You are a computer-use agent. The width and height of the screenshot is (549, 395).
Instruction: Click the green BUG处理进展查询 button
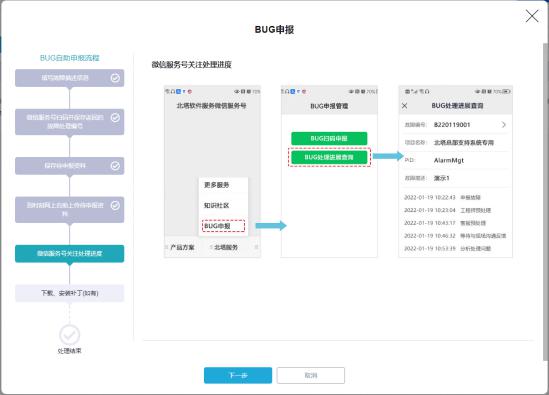click(x=329, y=157)
